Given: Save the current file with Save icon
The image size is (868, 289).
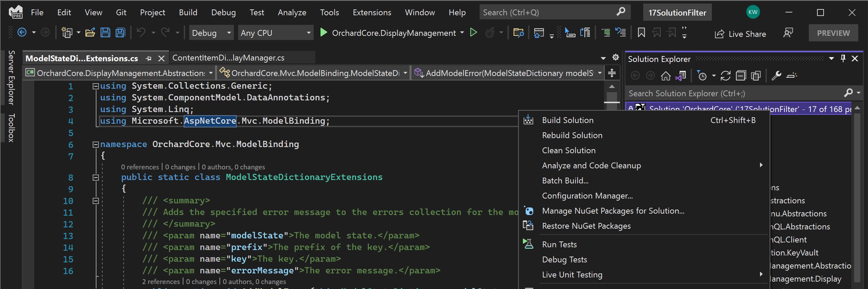Looking at the screenshot, I should click(105, 33).
